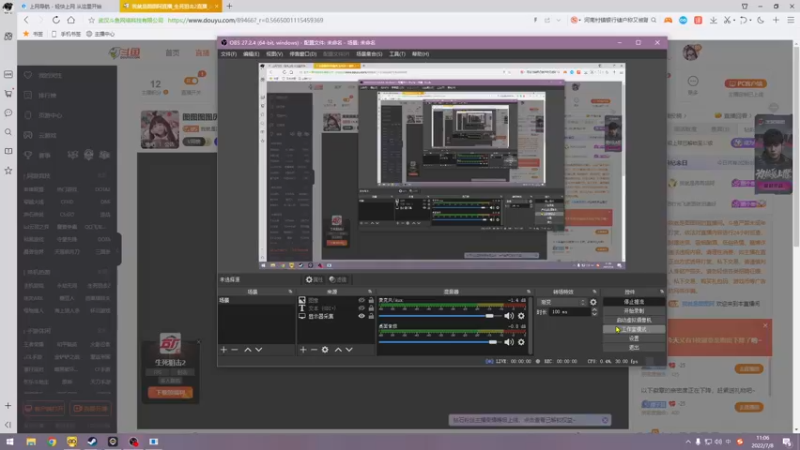Click Exit in OBS Controls
Screen dimensions: 800x450
click(x=634, y=347)
